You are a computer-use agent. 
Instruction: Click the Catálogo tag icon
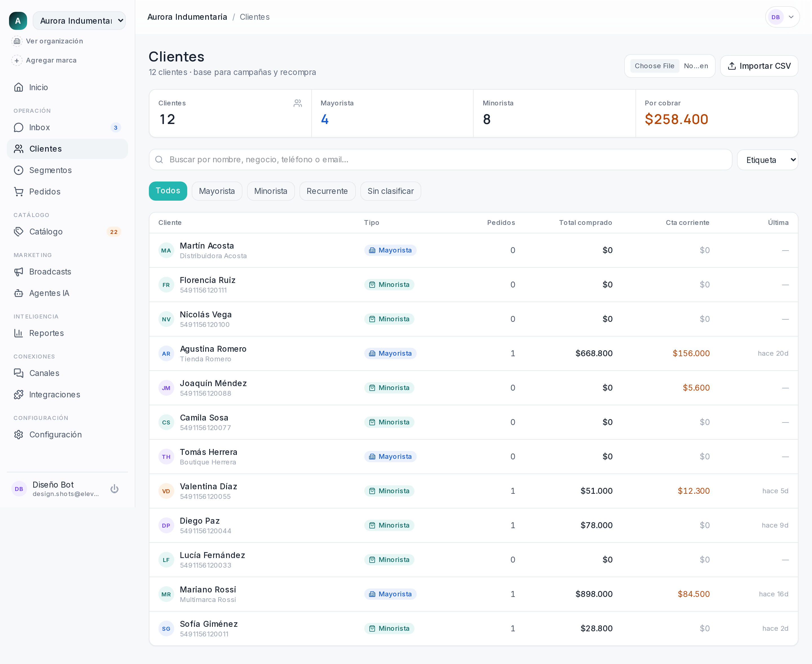18,232
